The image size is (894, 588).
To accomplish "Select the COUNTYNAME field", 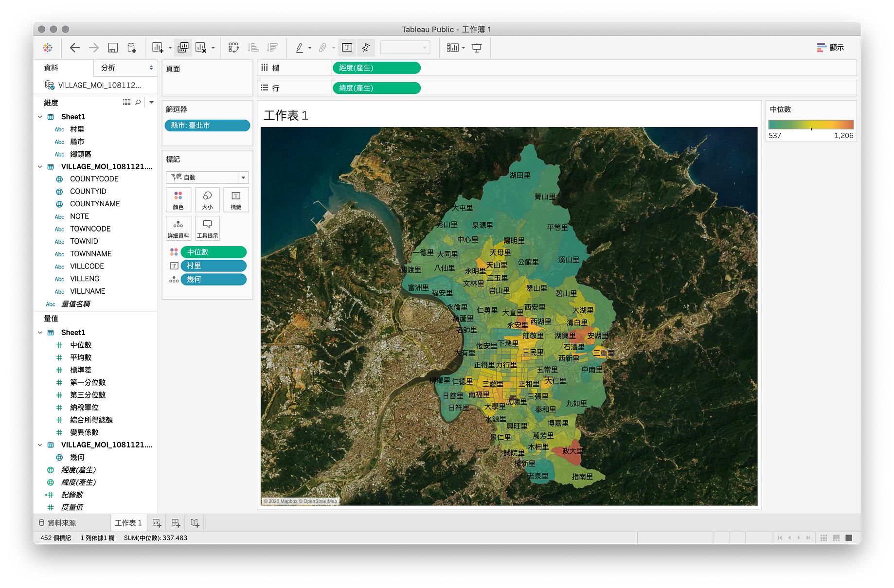I will point(95,204).
